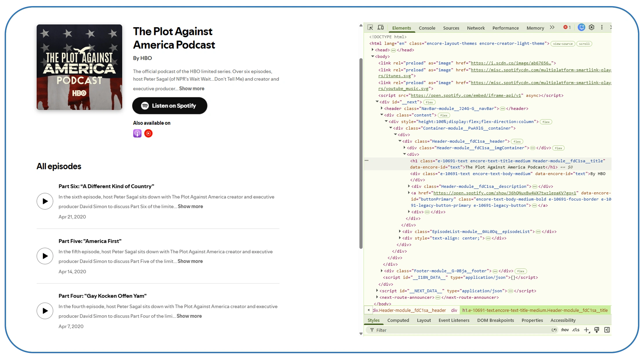The height and width of the screenshot is (359, 644).
Task: Collapse the body element node
Action: coord(373,56)
